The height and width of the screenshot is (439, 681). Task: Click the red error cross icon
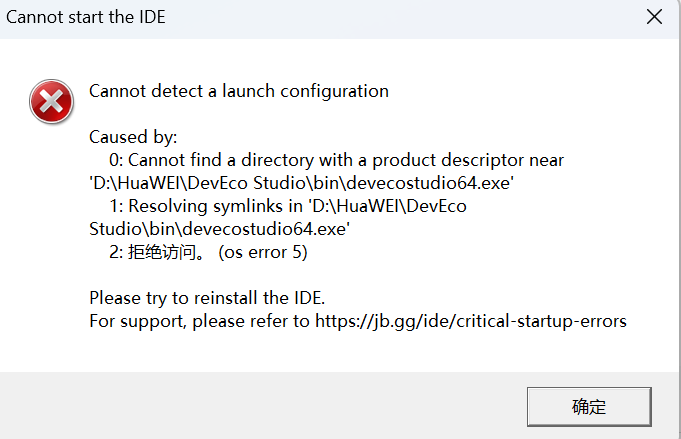[50, 103]
